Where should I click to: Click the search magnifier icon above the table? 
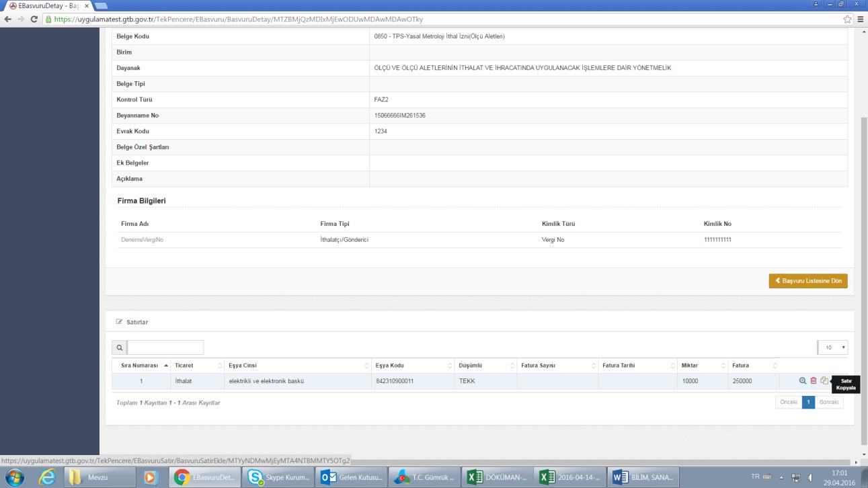point(120,348)
